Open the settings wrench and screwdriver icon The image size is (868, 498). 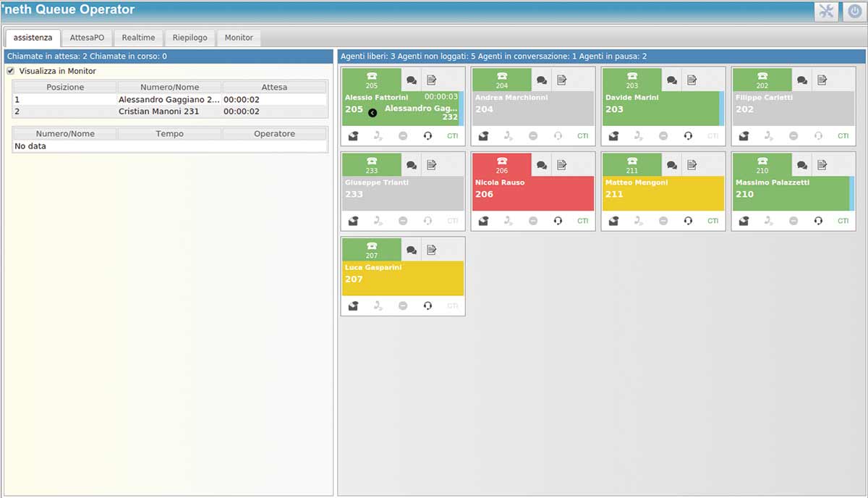click(x=826, y=12)
